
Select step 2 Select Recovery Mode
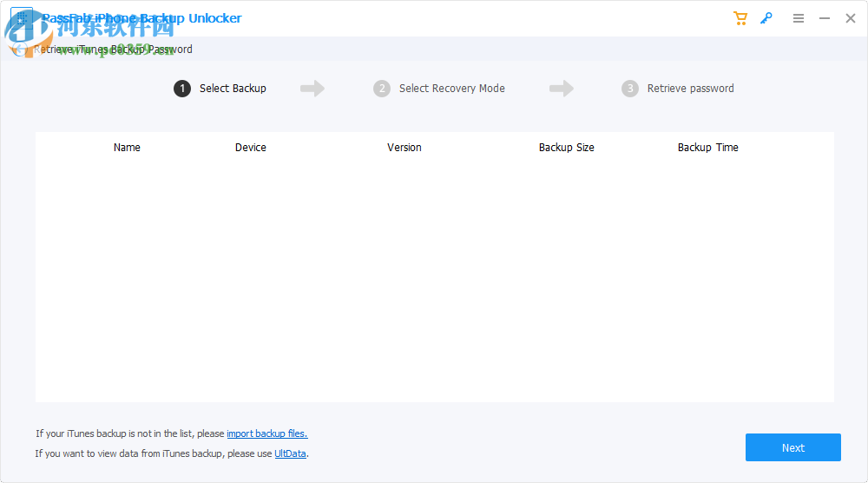[439, 89]
